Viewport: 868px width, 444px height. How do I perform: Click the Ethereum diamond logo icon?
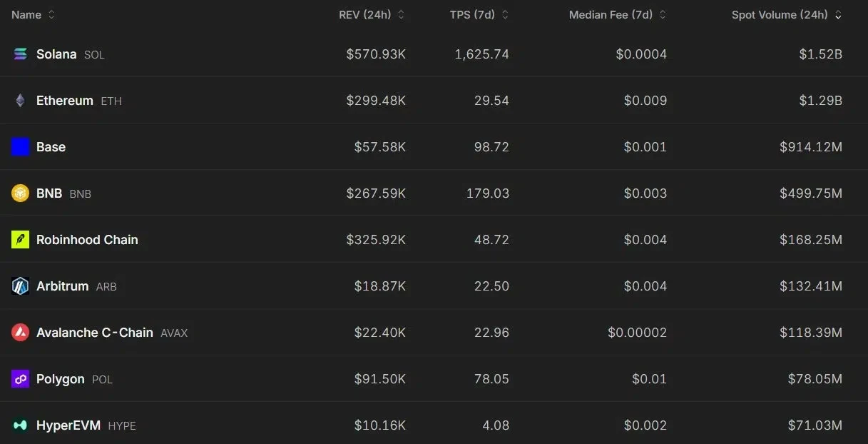pyautogui.click(x=20, y=101)
